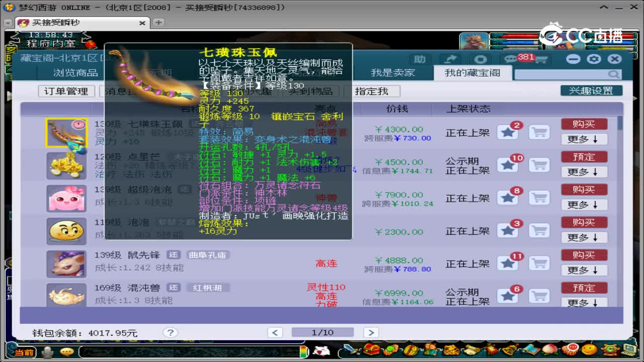The width and height of the screenshot is (644, 362).
Task: Expand 更多 menu for 鼠先锋
Action: (584, 270)
